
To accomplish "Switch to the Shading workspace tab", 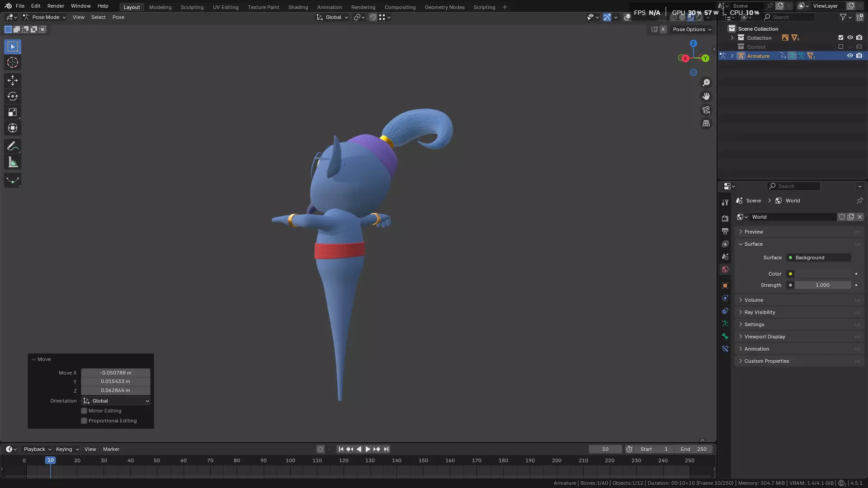I will (298, 7).
